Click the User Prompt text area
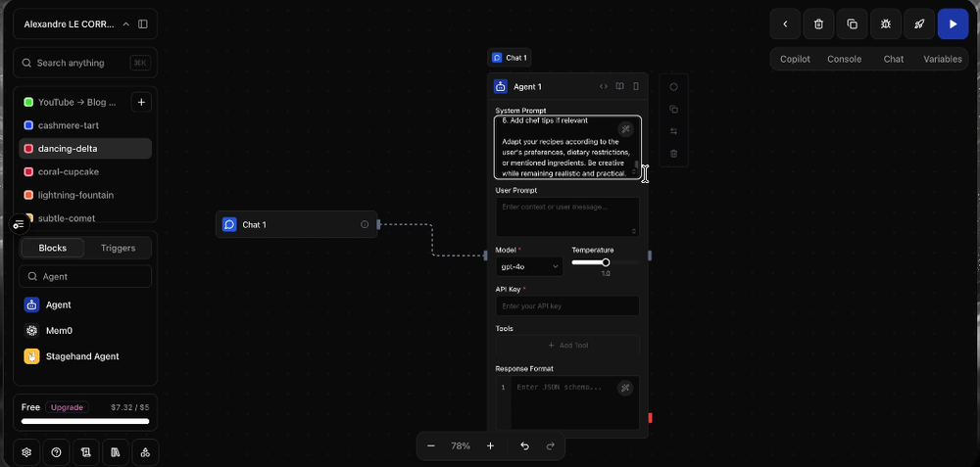The image size is (980, 467). coord(567,216)
